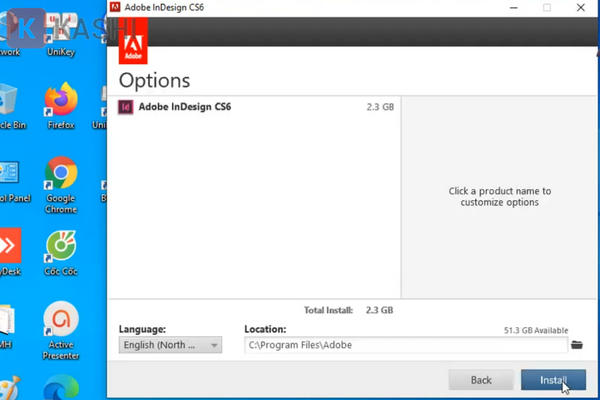This screenshot has height=400, width=600.
Task: Expand the Language dropdown
Action: tap(170, 345)
